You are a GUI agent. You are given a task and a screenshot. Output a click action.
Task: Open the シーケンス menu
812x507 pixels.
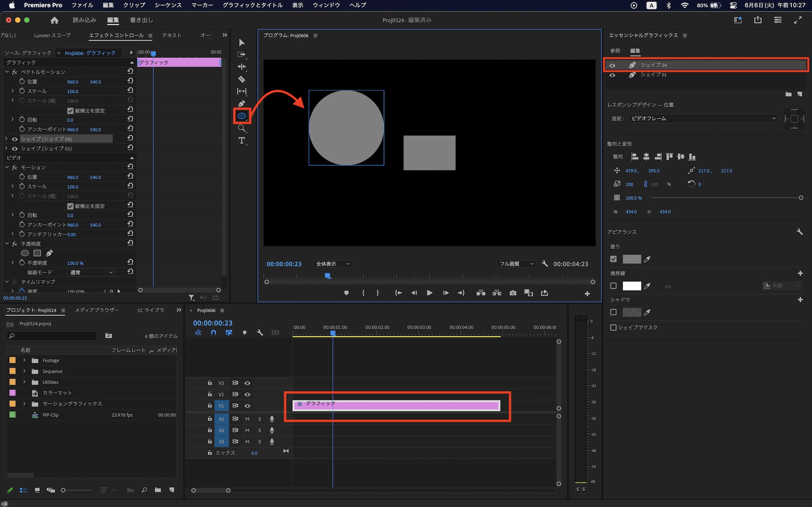168,5
